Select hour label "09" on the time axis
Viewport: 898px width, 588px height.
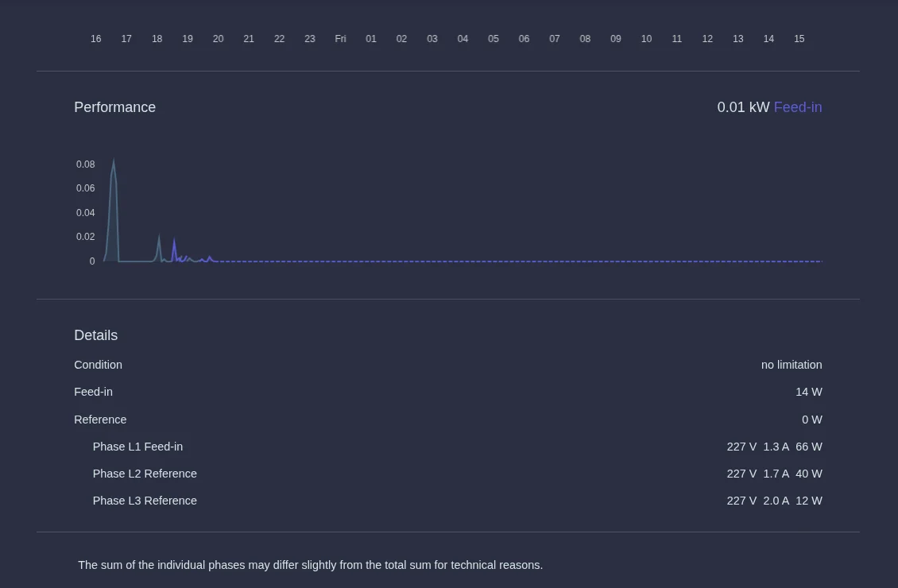[616, 39]
